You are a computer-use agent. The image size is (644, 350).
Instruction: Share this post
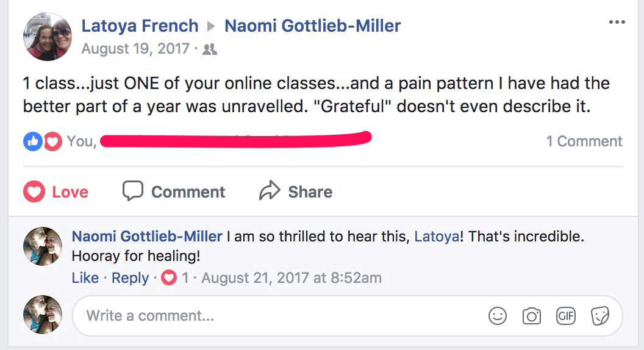coord(296,192)
